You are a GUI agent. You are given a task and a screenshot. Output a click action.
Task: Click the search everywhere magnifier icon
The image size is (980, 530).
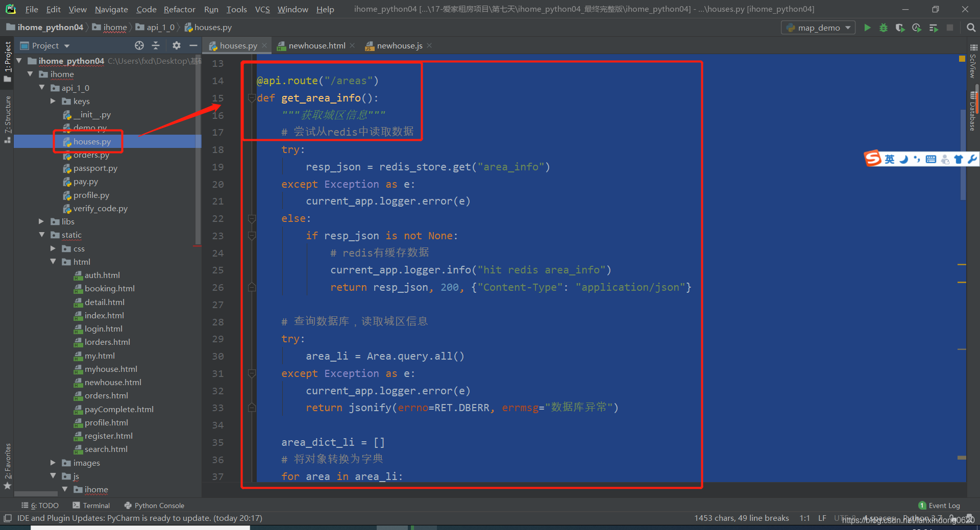pos(971,28)
